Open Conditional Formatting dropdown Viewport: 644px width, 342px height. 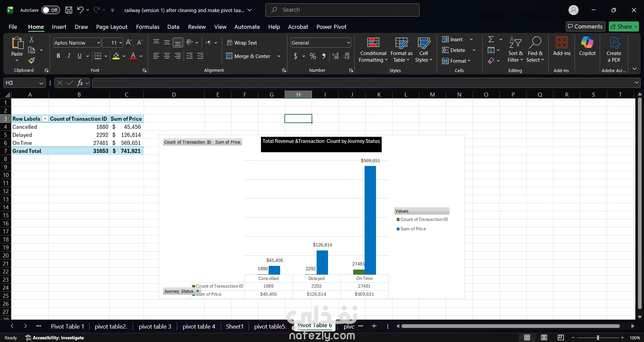[x=373, y=50]
